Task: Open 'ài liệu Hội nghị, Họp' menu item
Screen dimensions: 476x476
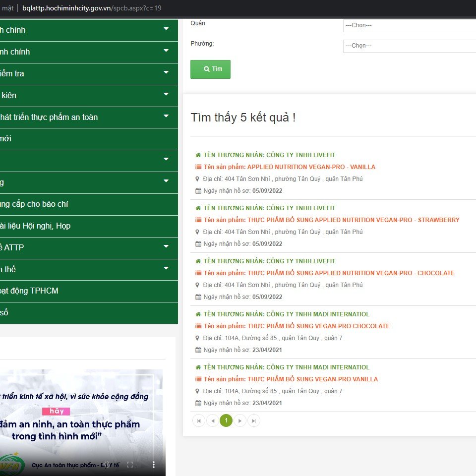Action: [89, 226]
